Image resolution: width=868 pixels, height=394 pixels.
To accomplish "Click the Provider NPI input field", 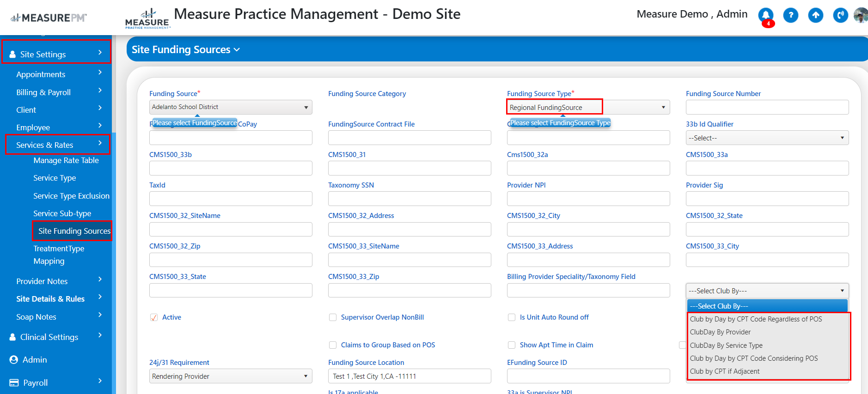I will pyautogui.click(x=588, y=199).
